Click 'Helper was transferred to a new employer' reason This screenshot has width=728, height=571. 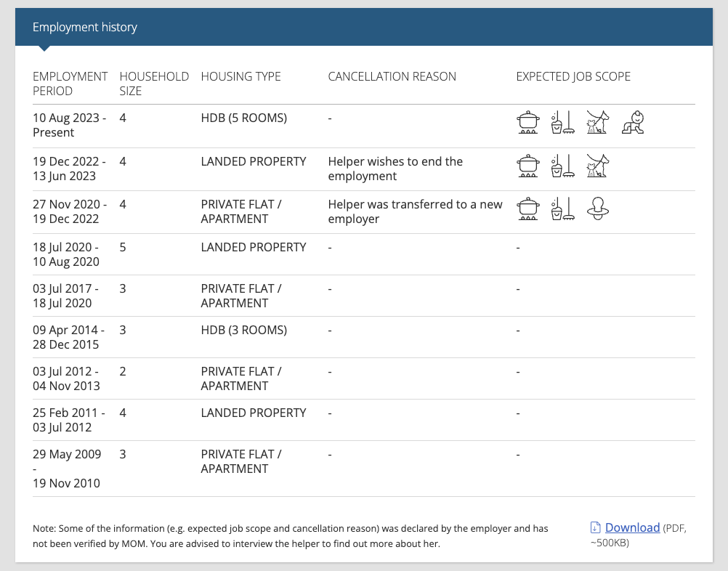[416, 211]
